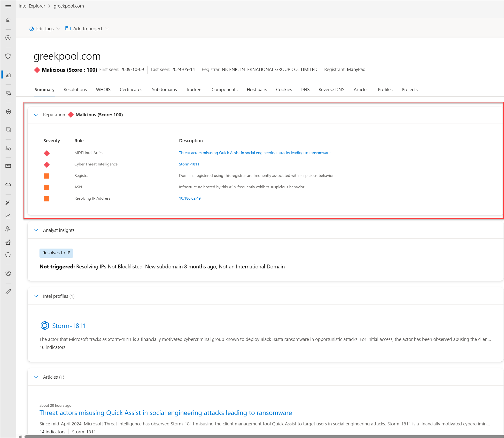Open resolving IP 10.180.62.49 link

tap(190, 198)
